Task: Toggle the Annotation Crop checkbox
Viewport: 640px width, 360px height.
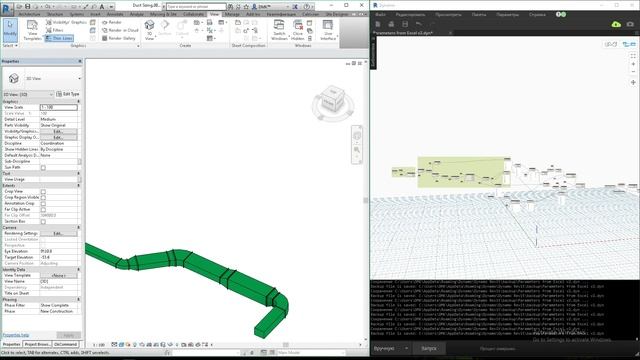Action: 43,204
